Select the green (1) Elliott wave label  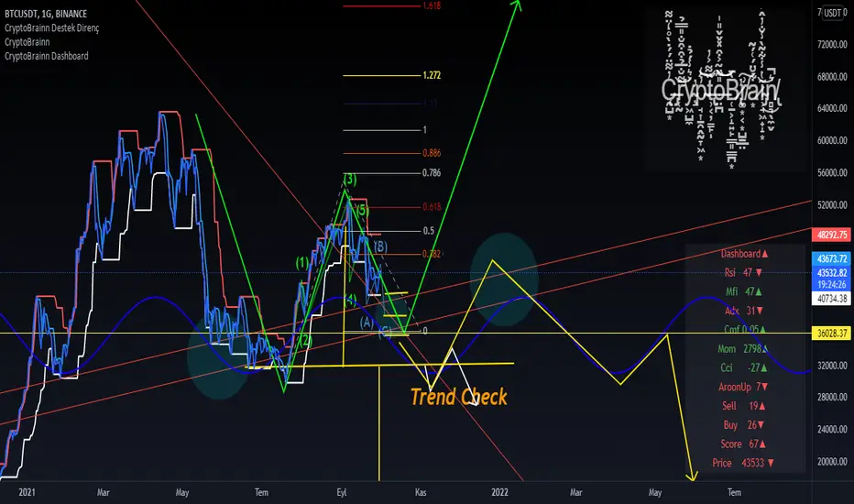click(302, 263)
